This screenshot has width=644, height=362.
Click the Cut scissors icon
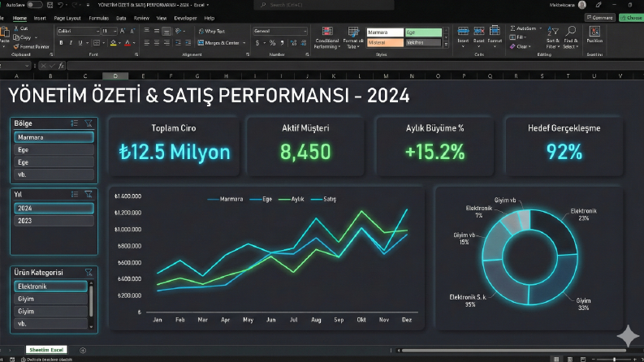[x=16, y=28]
